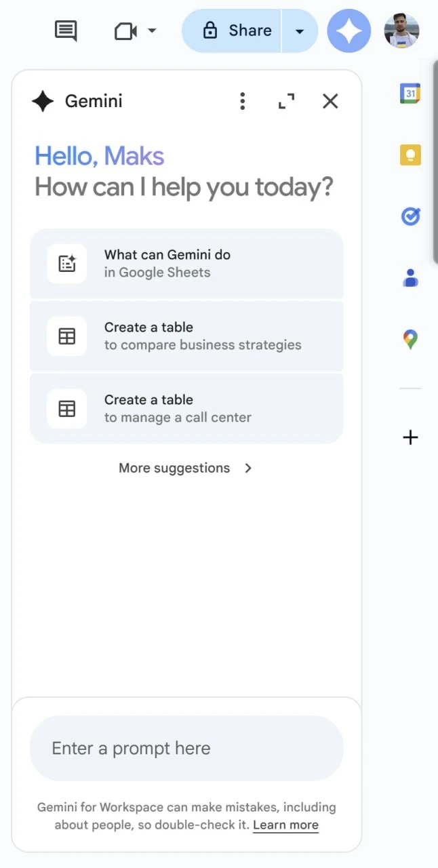Open the Share options dropdown arrow
The height and width of the screenshot is (868, 438).
pos(300,31)
